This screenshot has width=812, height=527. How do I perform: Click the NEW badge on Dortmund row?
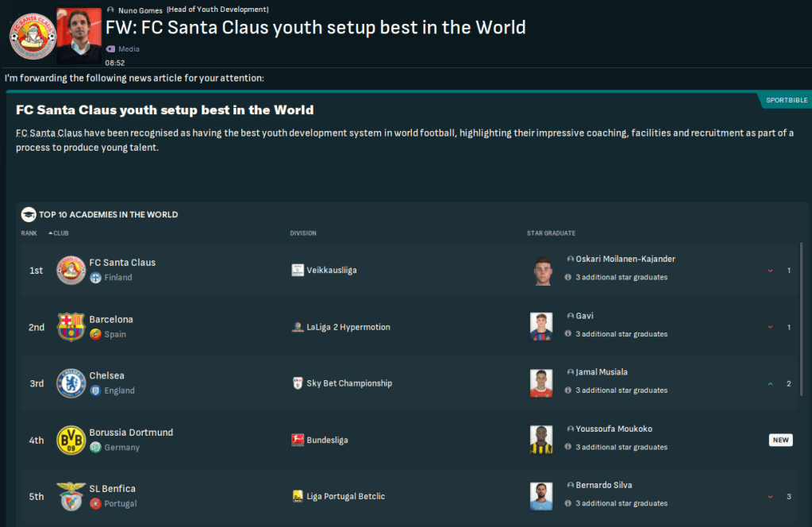tap(780, 440)
